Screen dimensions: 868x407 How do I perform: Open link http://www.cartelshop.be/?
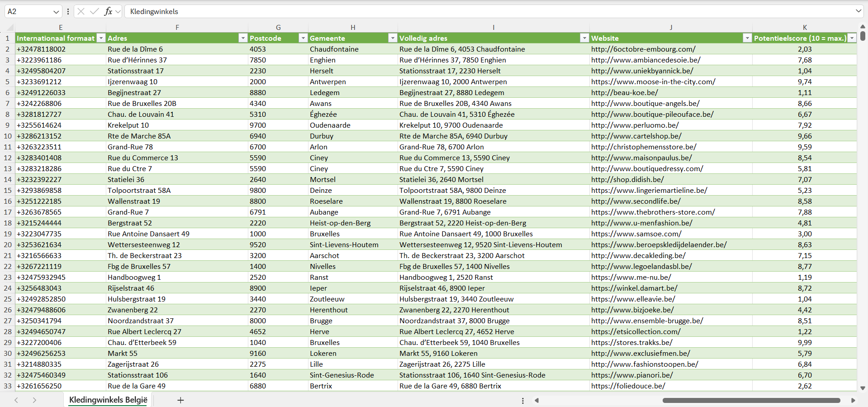636,136
